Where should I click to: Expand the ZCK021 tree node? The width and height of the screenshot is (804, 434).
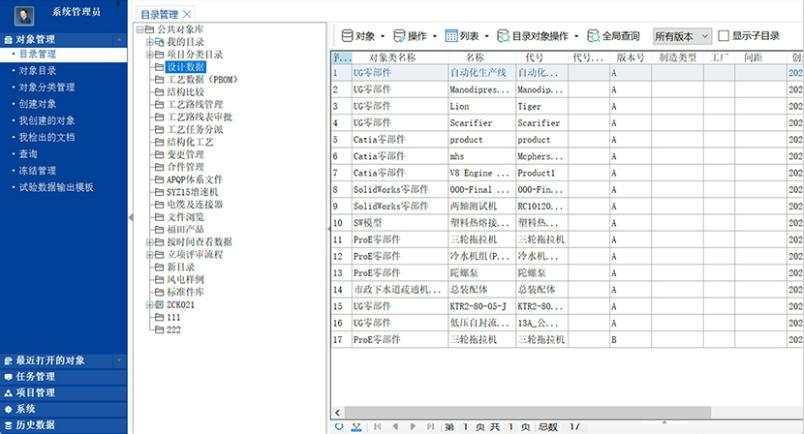[149, 304]
